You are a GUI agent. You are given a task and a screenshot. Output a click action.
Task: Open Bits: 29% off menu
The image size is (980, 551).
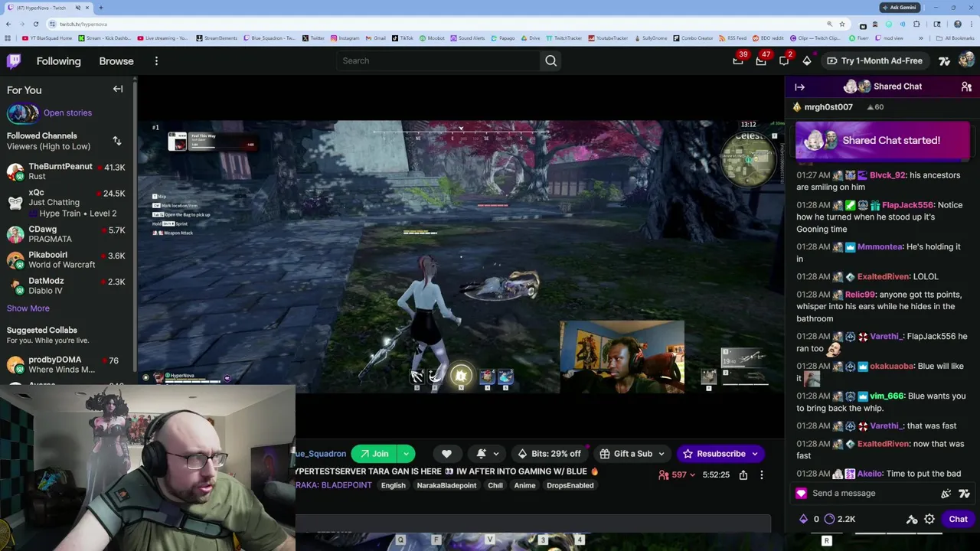pyautogui.click(x=550, y=454)
